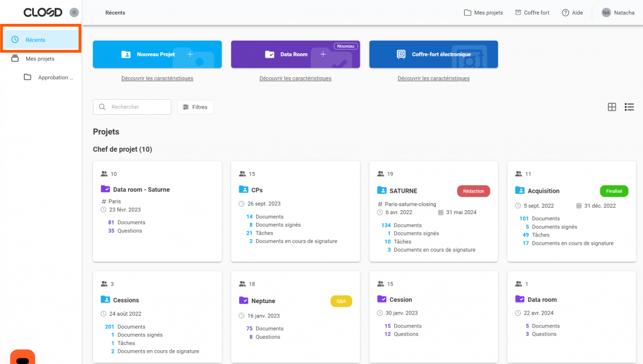The height and width of the screenshot is (364, 643).
Task: Switch to list view
Action: click(x=629, y=107)
